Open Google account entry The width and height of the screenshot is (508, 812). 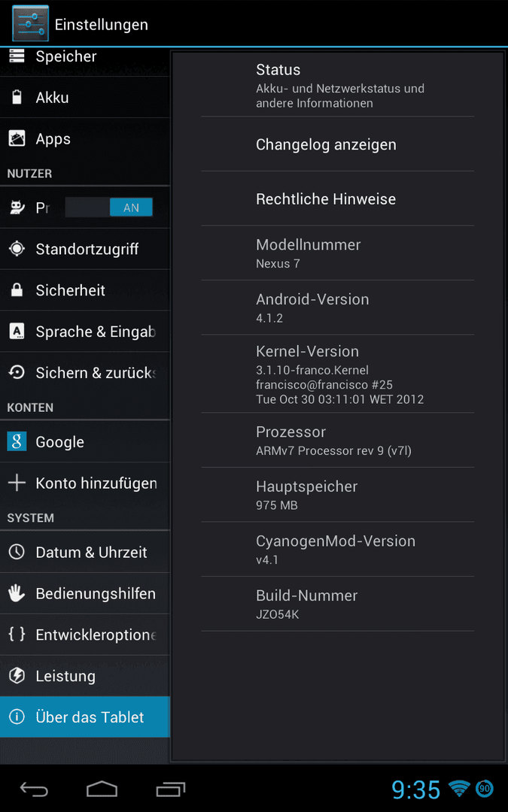point(85,442)
